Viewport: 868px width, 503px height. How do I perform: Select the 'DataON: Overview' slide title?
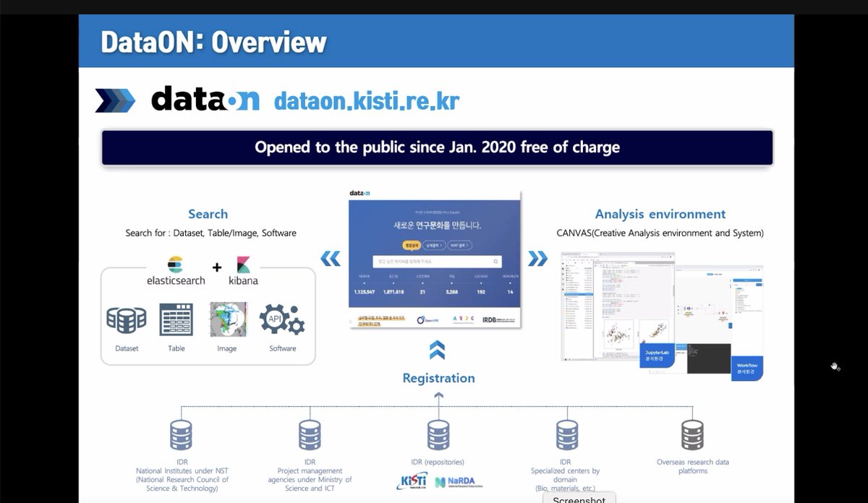213,42
